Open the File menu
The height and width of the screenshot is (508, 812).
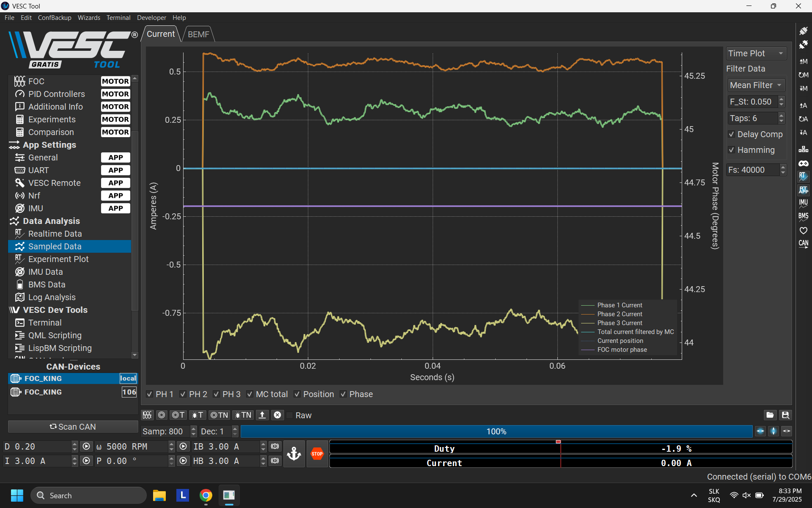tap(9, 18)
